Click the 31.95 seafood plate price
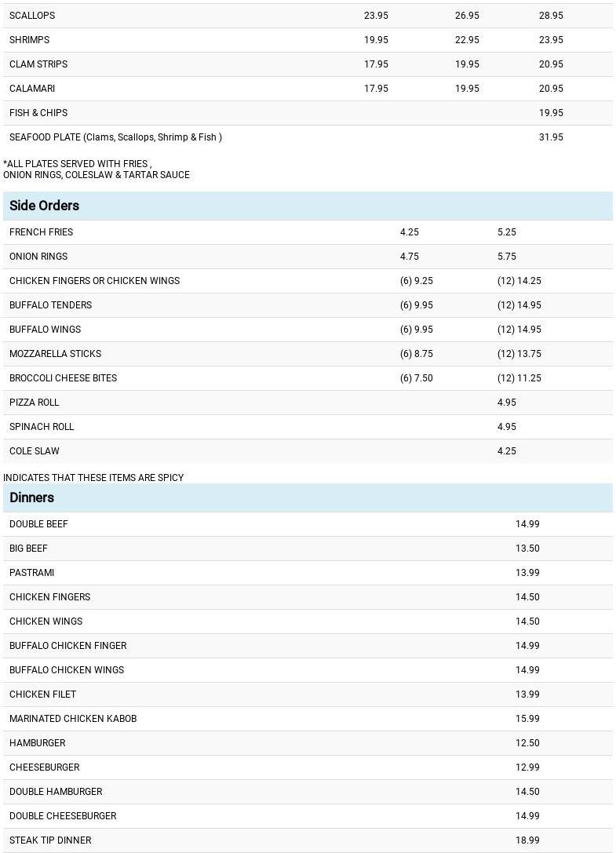Image resolution: width=616 pixels, height=853 pixels. tap(551, 137)
